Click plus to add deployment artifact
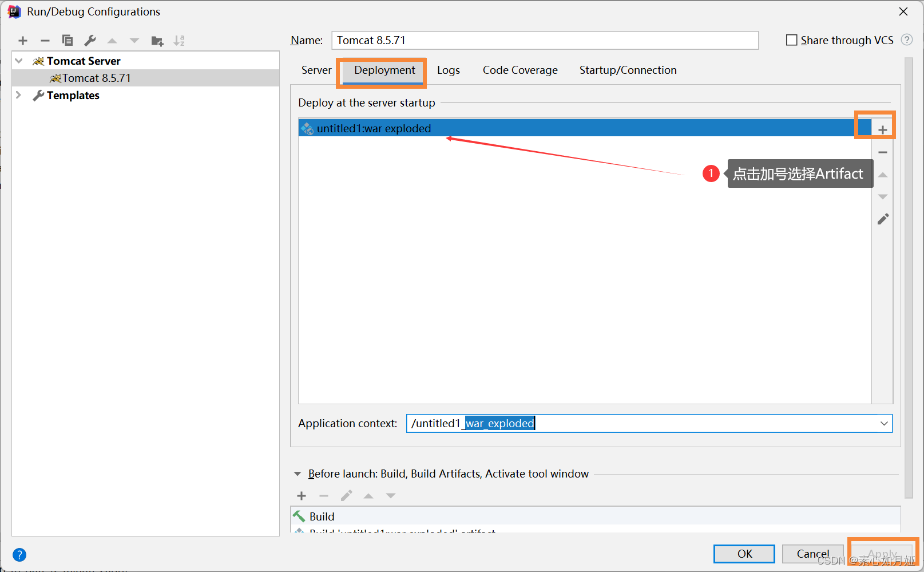Screen dimensions: 924x572 [x=883, y=130]
